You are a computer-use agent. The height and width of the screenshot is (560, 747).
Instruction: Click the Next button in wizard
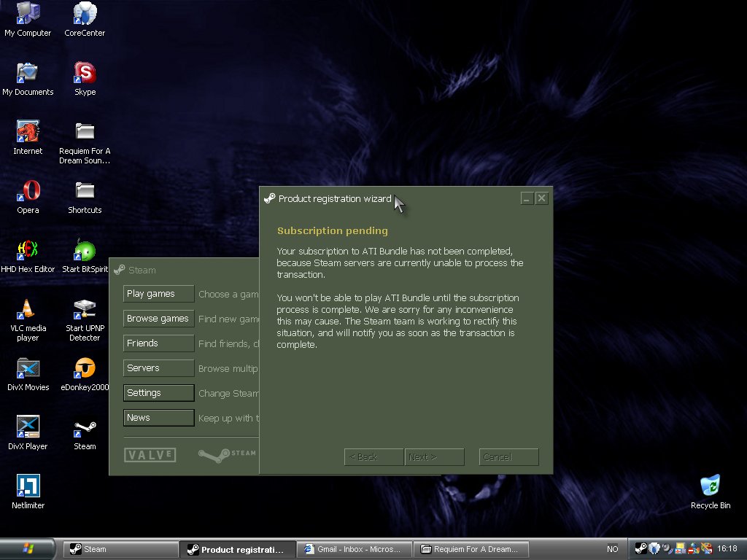pyautogui.click(x=434, y=457)
